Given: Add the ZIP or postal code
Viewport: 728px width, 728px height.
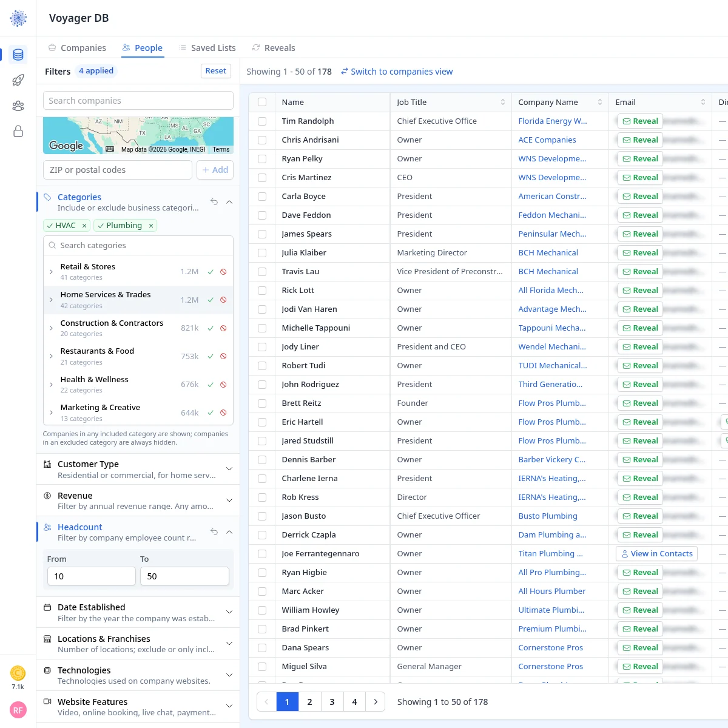Looking at the screenshot, I should tap(215, 170).
